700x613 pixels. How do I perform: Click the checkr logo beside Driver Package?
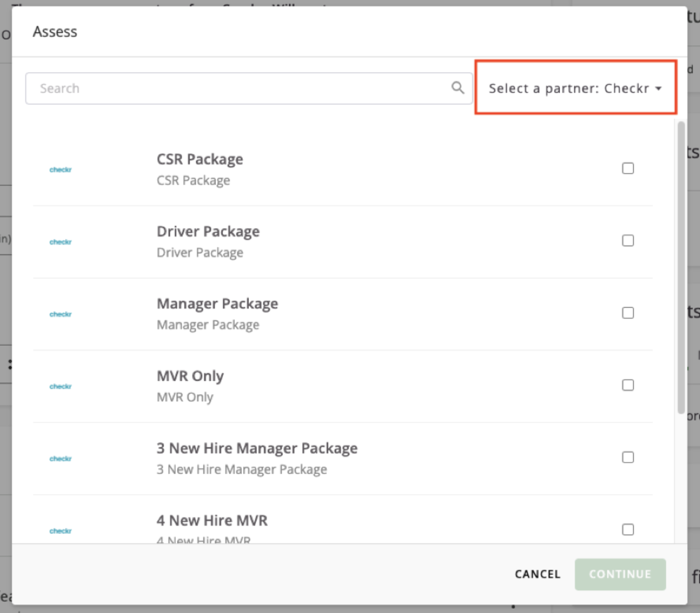click(60, 242)
